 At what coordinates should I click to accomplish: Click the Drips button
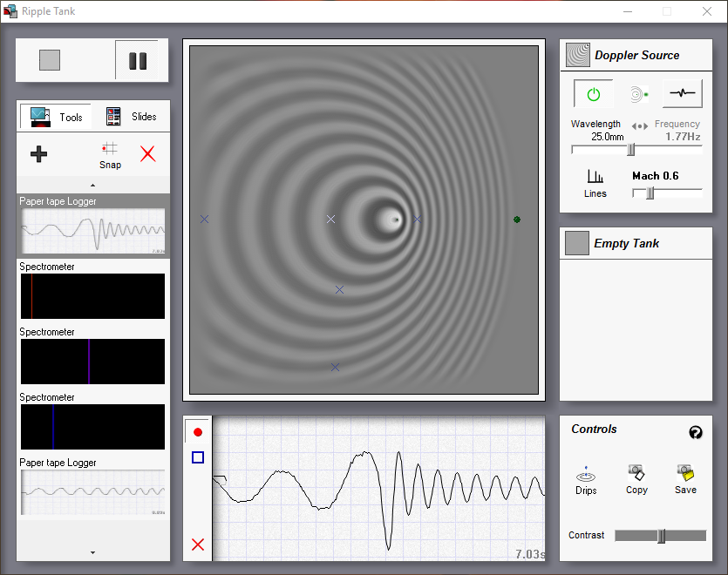tap(586, 480)
